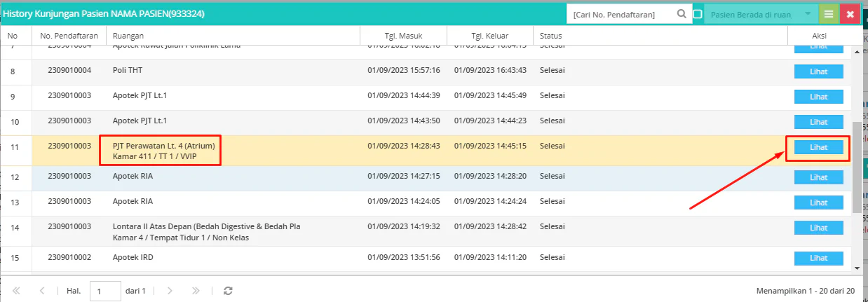Click the scrollbar up arrow
868x302 pixels.
point(857,50)
